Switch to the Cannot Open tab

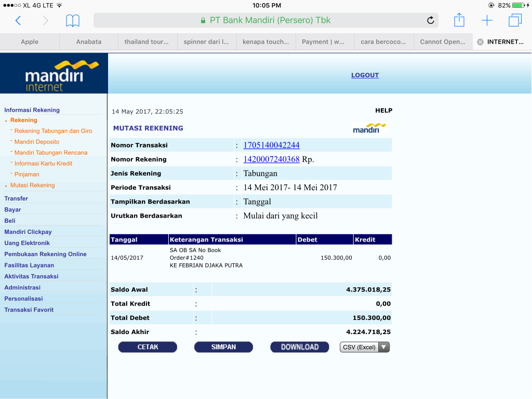(443, 42)
